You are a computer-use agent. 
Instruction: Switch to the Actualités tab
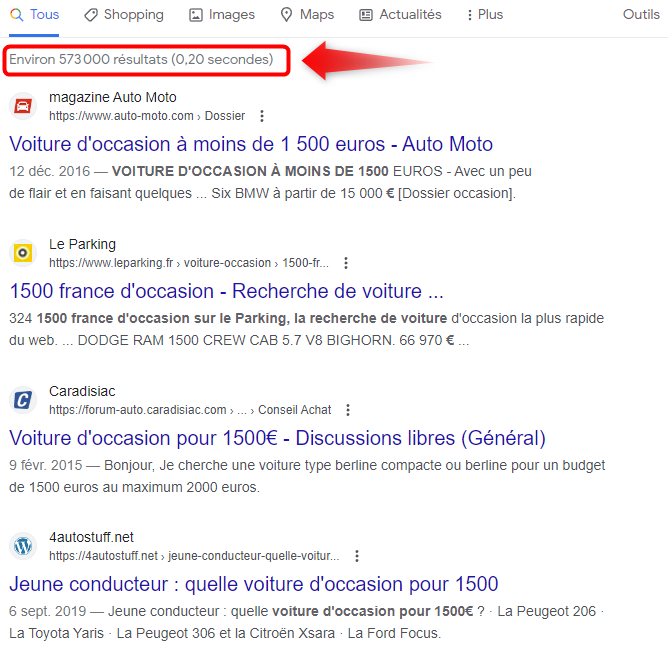[x=400, y=15]
